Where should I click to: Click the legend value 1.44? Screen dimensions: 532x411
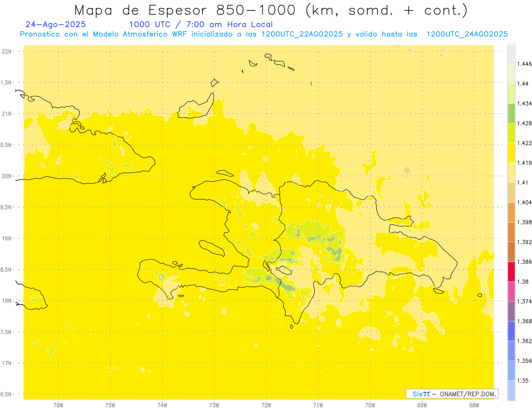click(x=523, y=84)
